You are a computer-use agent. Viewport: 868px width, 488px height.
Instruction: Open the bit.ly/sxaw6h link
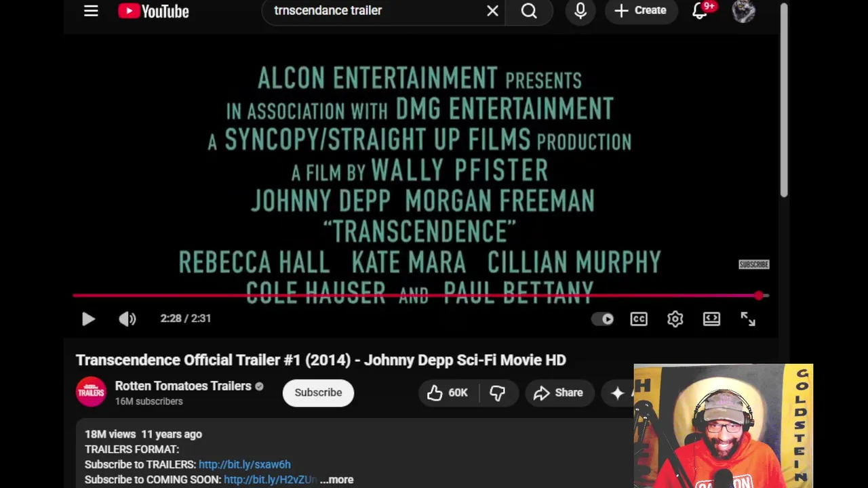244,464
